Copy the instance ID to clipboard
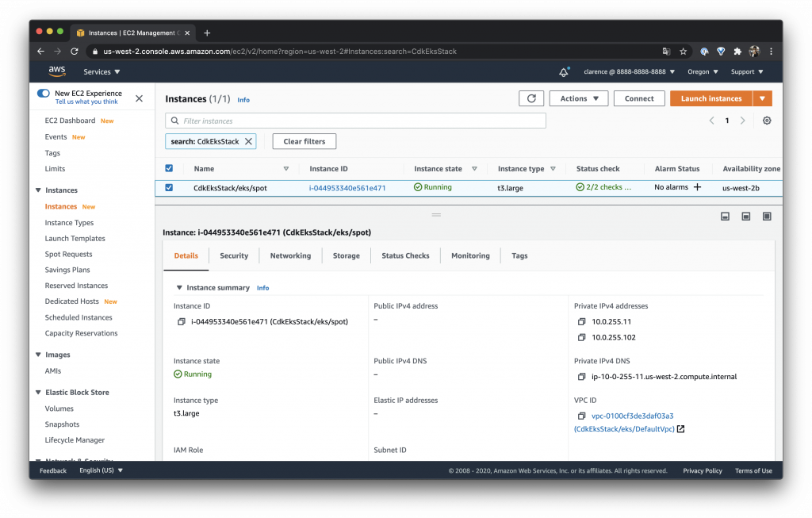The image size is (812, 518). (x=182, y=322)
